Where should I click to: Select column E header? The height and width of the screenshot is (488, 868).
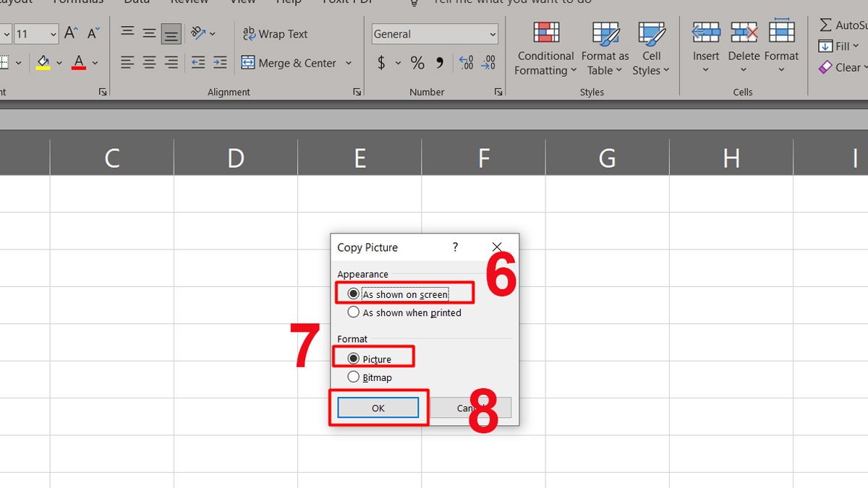pyautogui.click(x=359, y=158)
